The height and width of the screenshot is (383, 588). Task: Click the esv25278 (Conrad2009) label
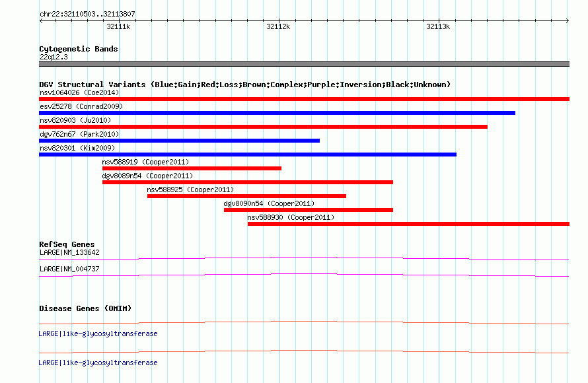pos(81,106)
